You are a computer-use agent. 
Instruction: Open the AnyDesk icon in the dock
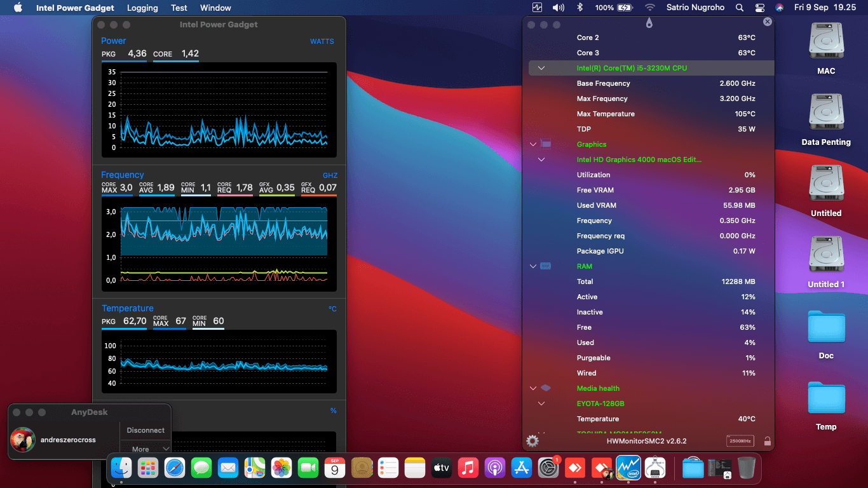pos(575,468)
